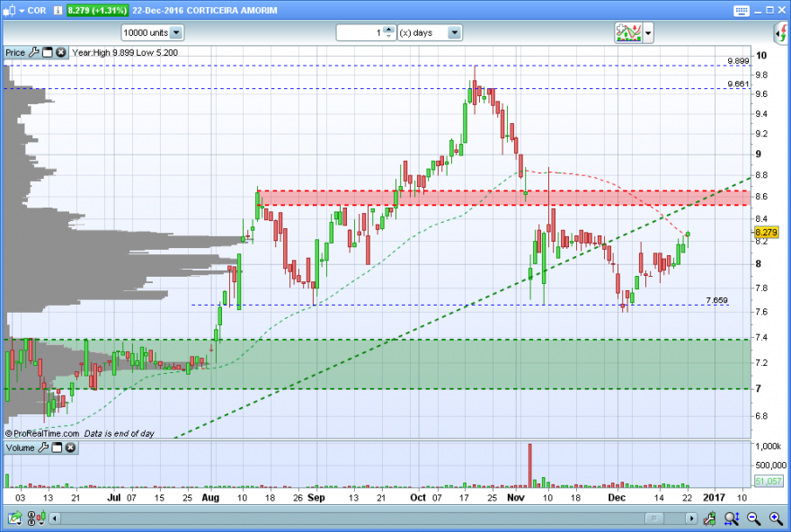This screenshot has width=791, height=532.
Task: Open the Volume panel wrench settings
Action: 43,448
